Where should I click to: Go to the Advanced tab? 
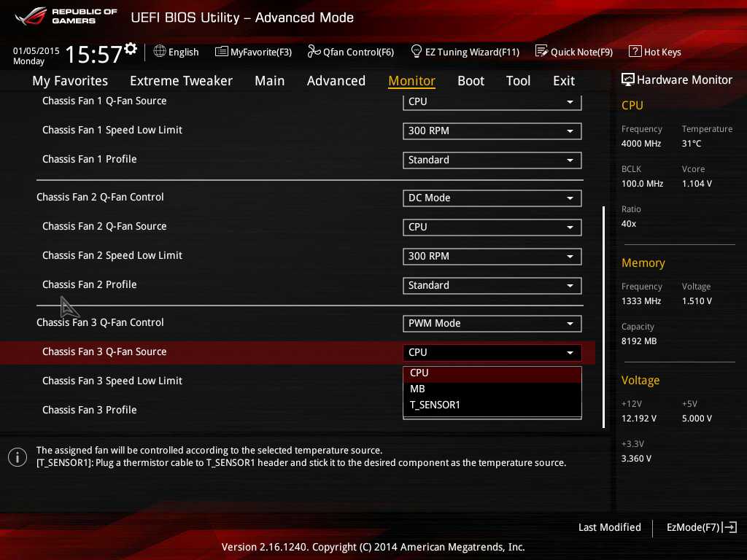(x=336, y=81)
